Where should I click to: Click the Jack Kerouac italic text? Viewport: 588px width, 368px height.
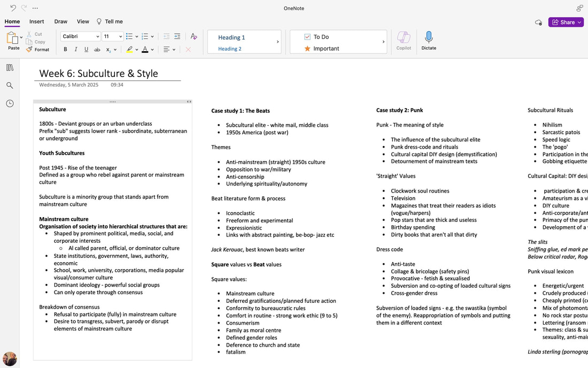[x=227, y=250]
